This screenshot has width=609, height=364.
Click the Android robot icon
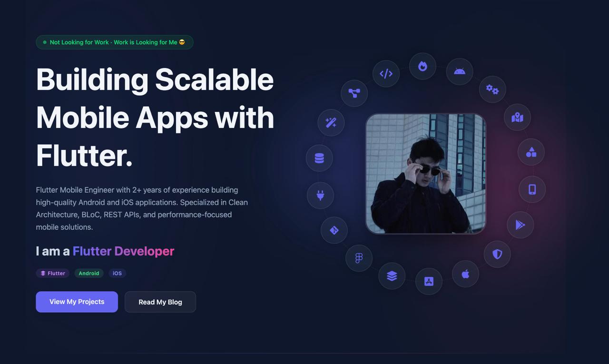[x=460, y=71]
